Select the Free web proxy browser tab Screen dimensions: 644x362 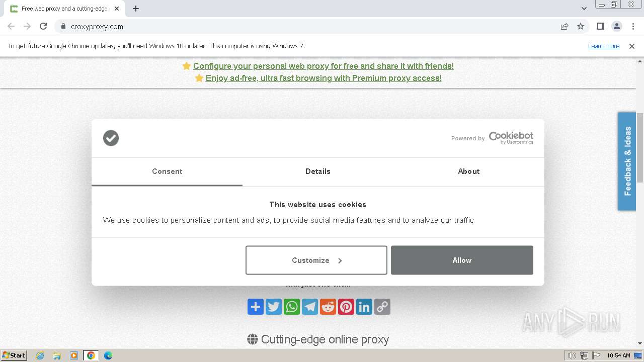point(64,9)
